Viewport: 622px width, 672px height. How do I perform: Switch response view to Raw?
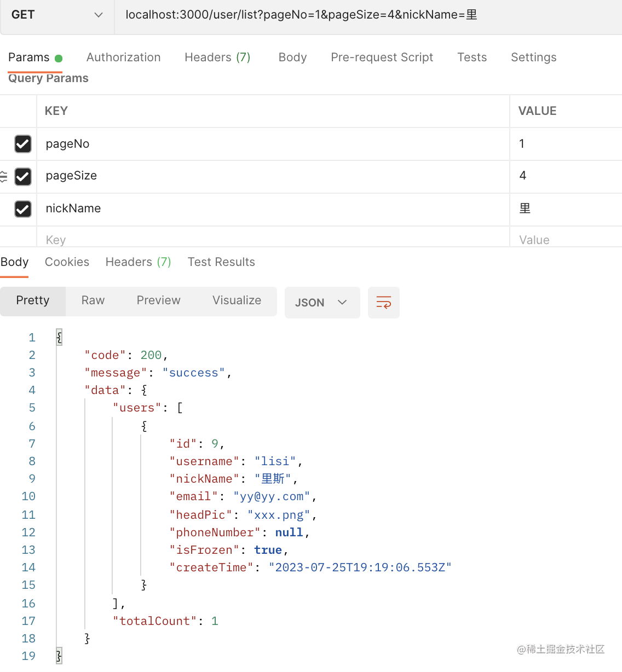(93, 300)
